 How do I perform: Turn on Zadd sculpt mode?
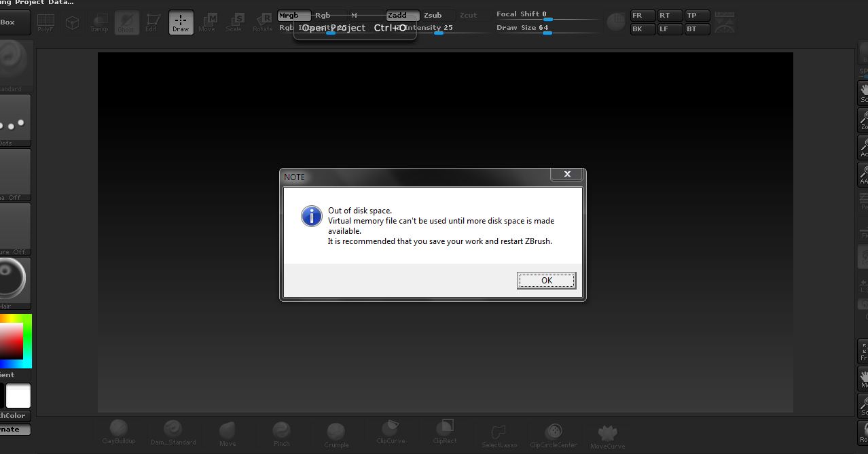pyautogui.click(x=403, y=16)
